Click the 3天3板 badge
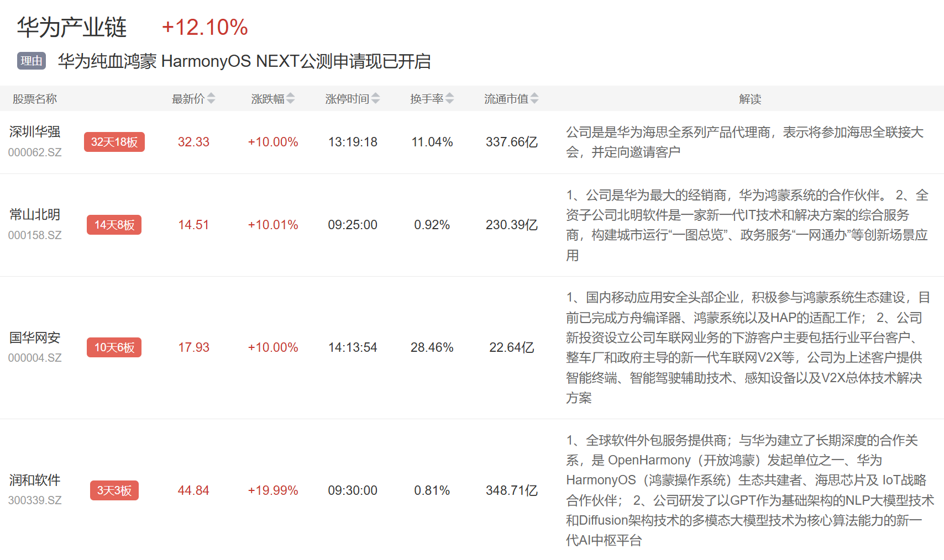Screen dimensions: 944x560 114,490
